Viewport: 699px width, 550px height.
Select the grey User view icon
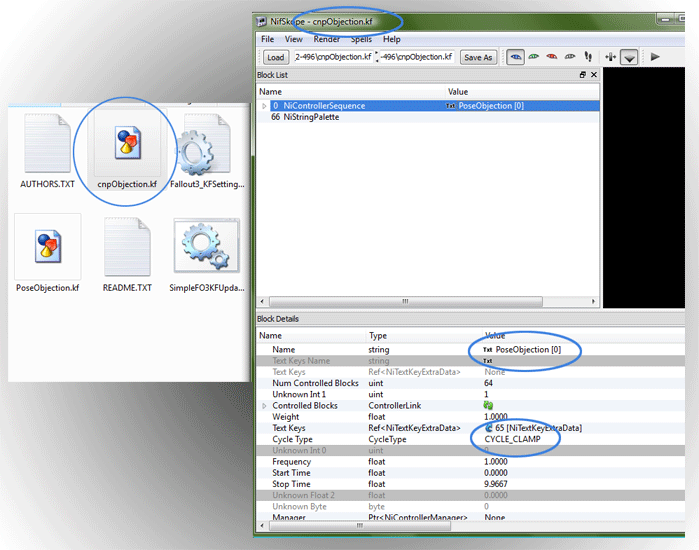coord(570,57)
